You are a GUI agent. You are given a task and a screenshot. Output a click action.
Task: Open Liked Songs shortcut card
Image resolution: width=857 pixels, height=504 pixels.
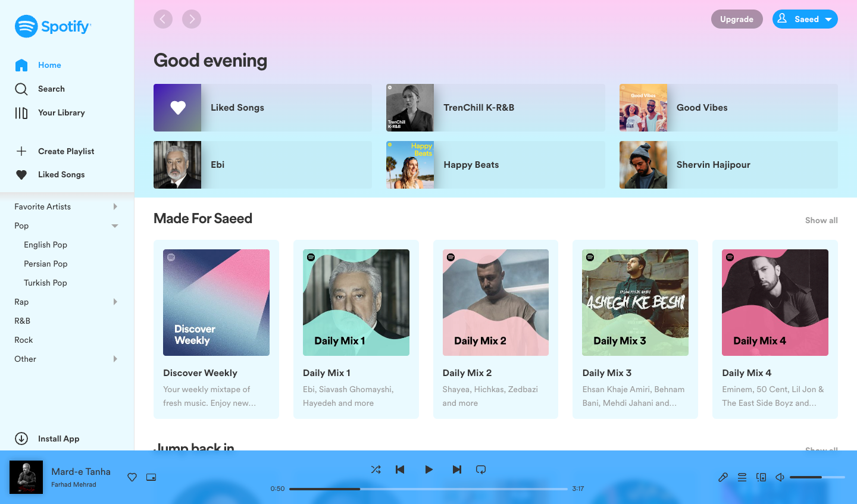tap(262, 108)
